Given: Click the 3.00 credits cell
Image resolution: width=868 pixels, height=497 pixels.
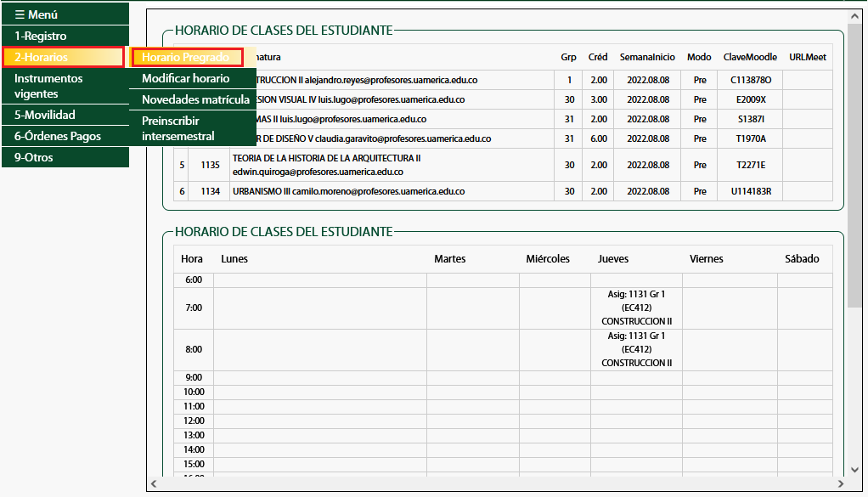Looking at the screenshot, I should click(599, 99).
